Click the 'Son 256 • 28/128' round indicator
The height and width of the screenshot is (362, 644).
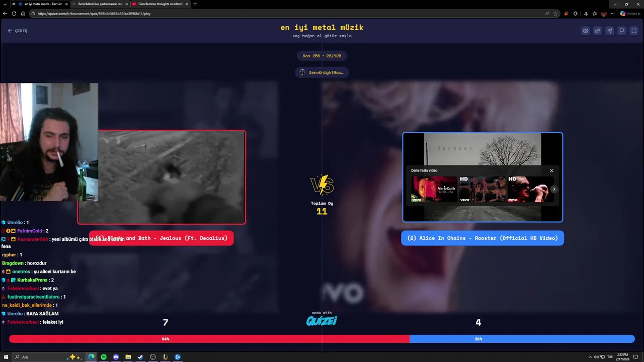click(322, 56)
